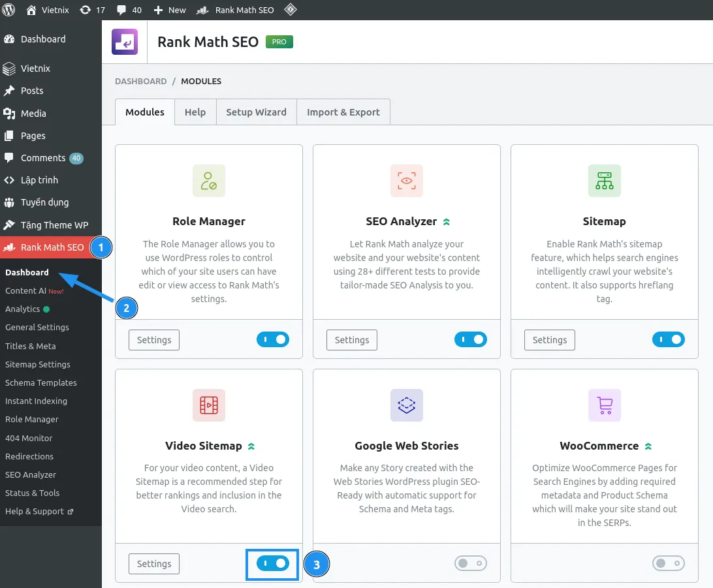Image resolution: width=713 pixels, height=588 pixels.
Task: Click the Video Sitemap film icon
Action: click(x=209, y=405)
